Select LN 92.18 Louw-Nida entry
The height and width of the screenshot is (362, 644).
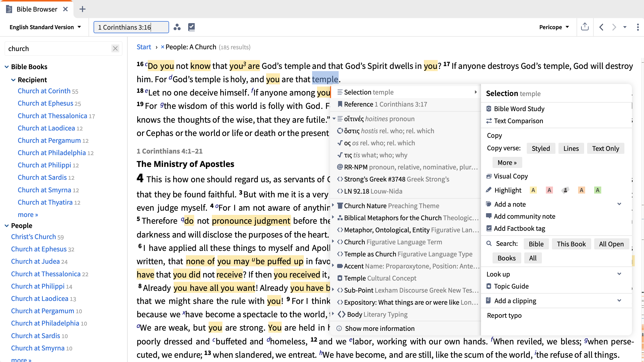[406, 191]
